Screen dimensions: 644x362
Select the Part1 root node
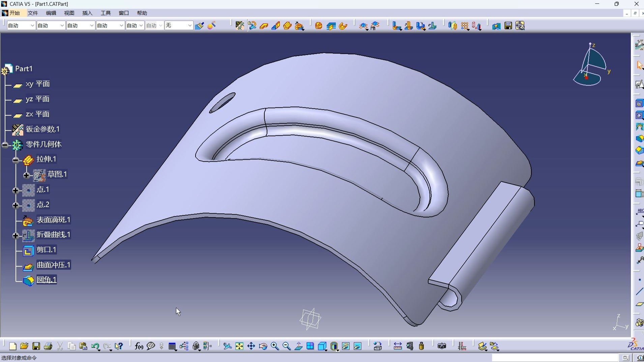pos(24,69)
